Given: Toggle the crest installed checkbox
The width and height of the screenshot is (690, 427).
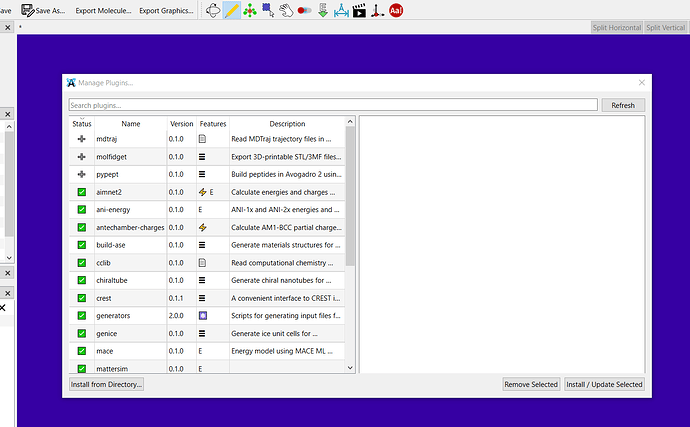Looking at the screenshot, I should [x=82, y=298].
